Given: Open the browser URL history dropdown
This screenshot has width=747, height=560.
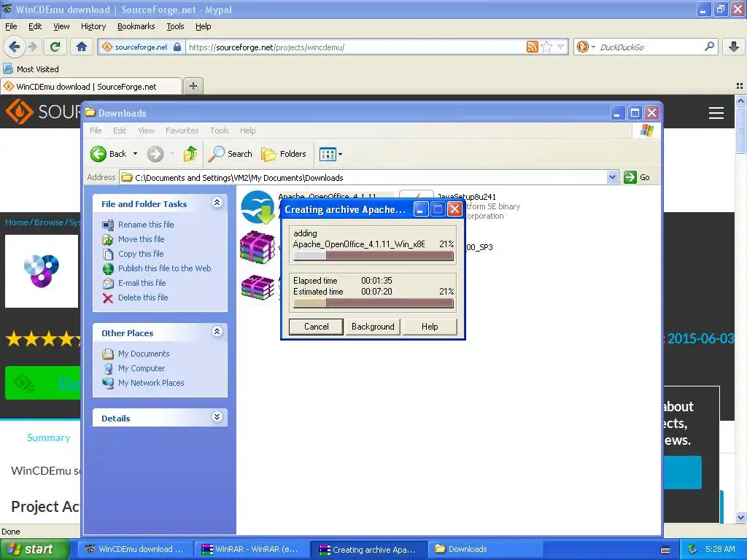Looking at the screenshot, I should click(561, 47).
